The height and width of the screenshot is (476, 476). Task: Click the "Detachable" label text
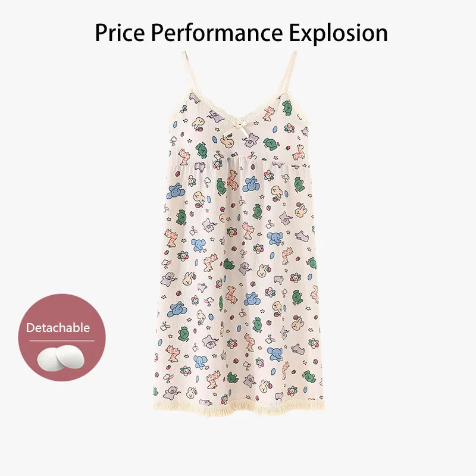click(58, 328)
